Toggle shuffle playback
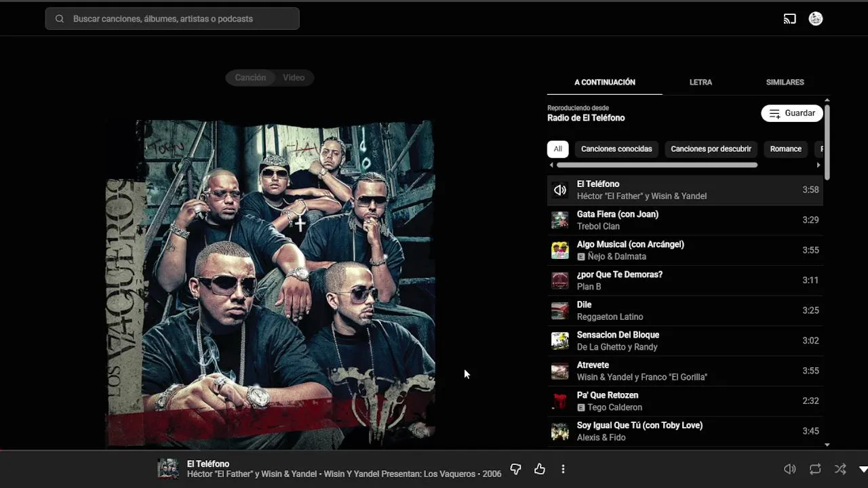 tap(840, 469)
